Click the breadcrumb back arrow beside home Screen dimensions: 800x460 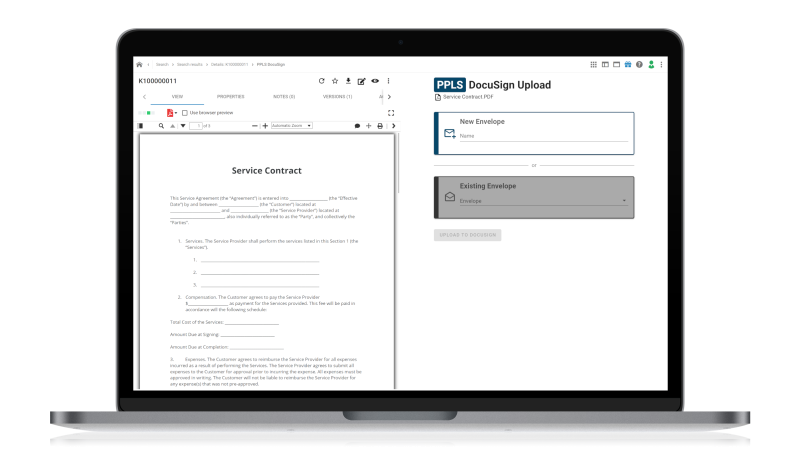148,65
